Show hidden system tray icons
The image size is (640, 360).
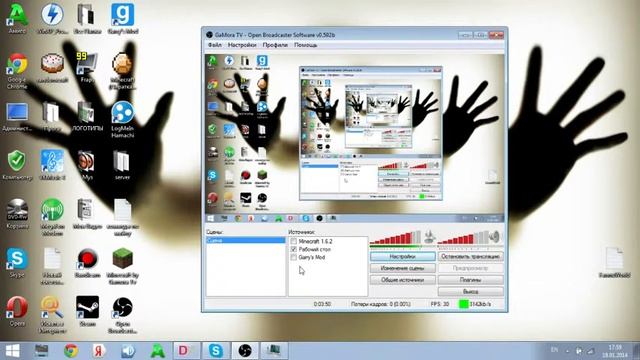pyautogui.click(x=567, y=351)
